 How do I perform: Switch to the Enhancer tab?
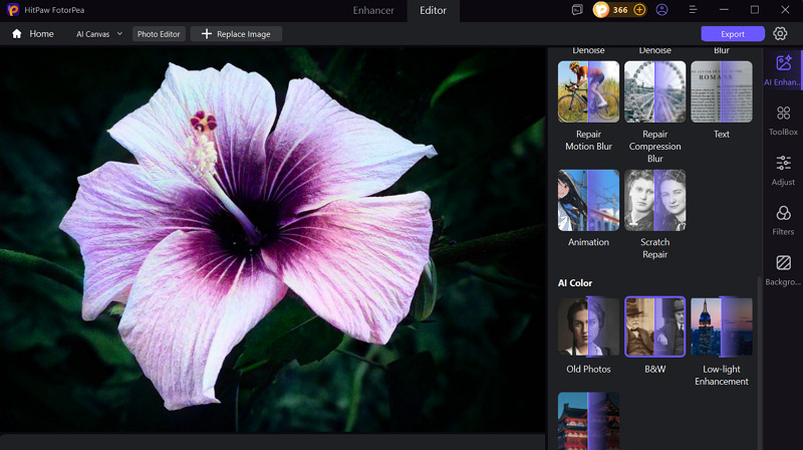[x=373, y=10]
